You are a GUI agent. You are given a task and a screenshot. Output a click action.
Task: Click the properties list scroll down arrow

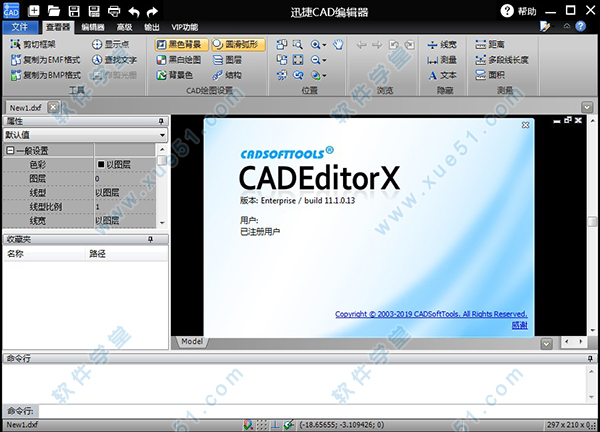[162, 222]
